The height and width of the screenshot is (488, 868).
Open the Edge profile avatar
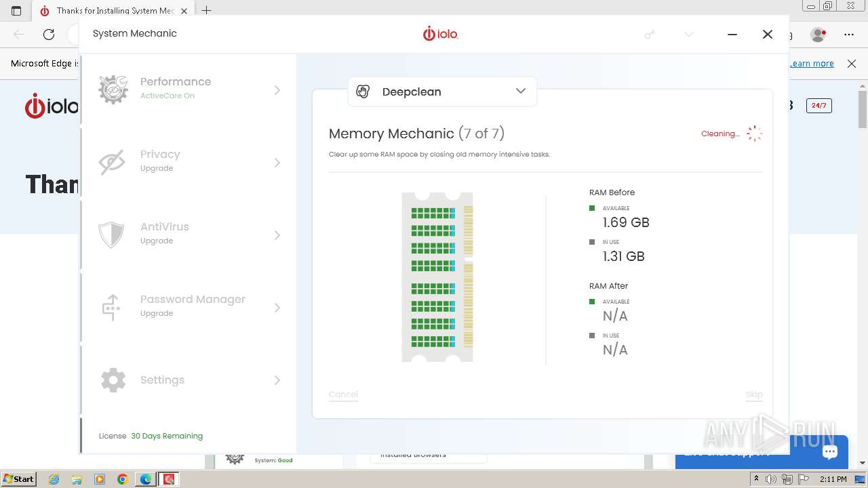tap(818, 34)
